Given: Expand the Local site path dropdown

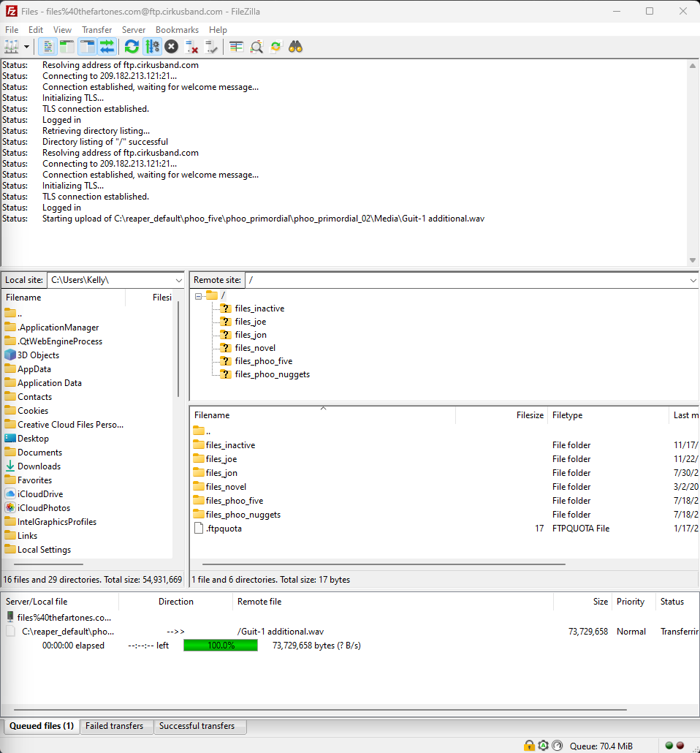Looking at the screenshot, I should pos(179,280).
